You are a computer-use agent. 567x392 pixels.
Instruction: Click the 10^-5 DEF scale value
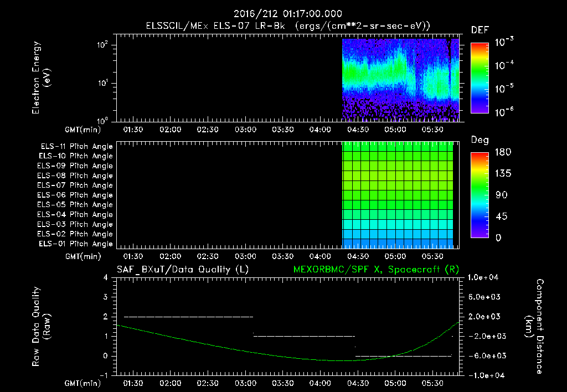pyautogui.click(x=504, y=89)
